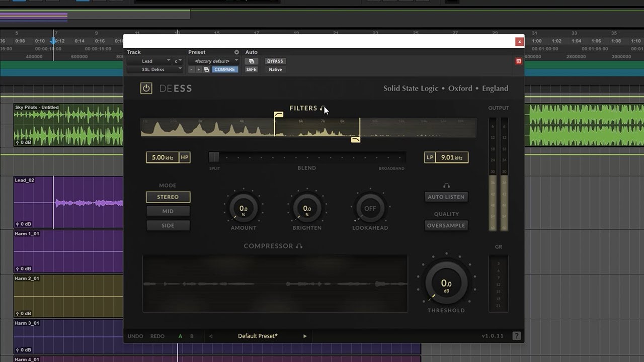Click Undo in the plugin footer
Viewport: 644px width, 362px height.
pyautogui.click(x=135, y=336)
